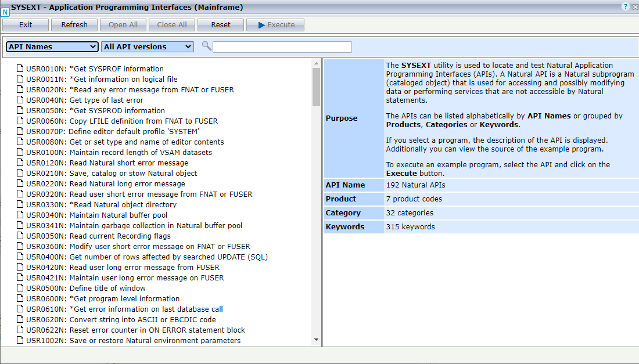Image resolution: width=639 pixels, height=364 pixels.
Task: Click the document icon beside USR0210N
Action: [x=21, y=173]
